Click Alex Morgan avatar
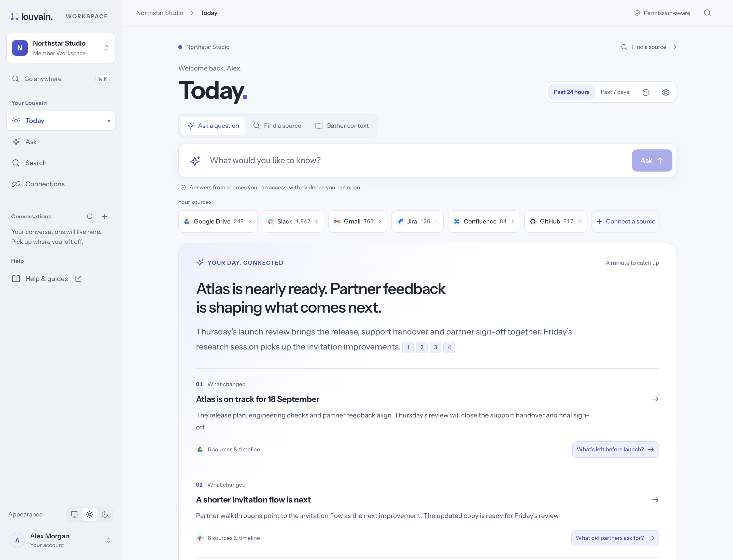This screenshot has width=733, height=560. (17, 540)
